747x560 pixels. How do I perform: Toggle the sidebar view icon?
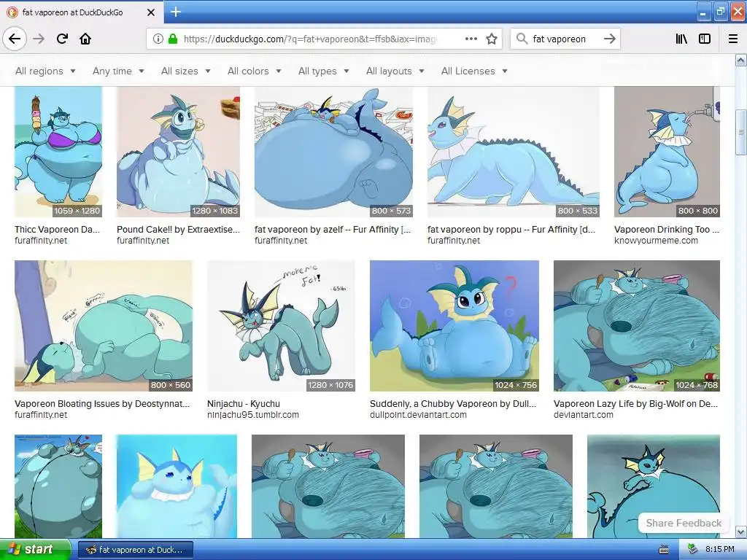pos(705,39)
